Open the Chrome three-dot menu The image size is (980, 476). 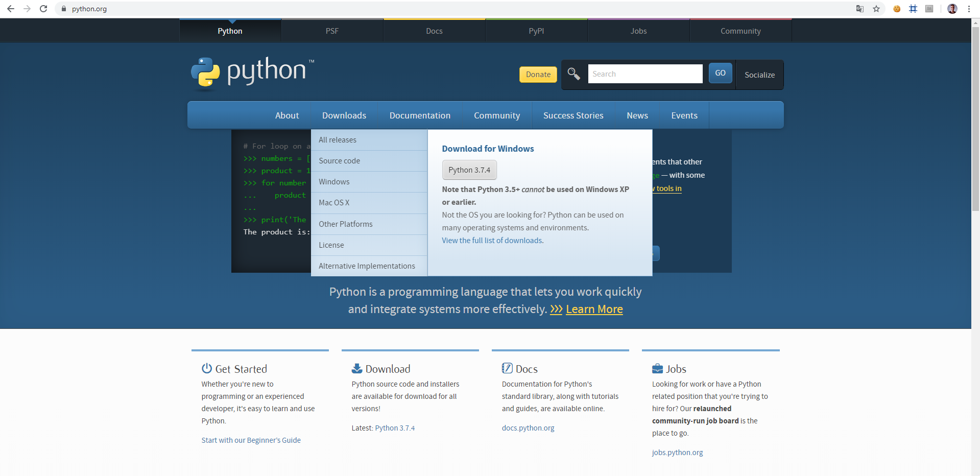[969, 9]
